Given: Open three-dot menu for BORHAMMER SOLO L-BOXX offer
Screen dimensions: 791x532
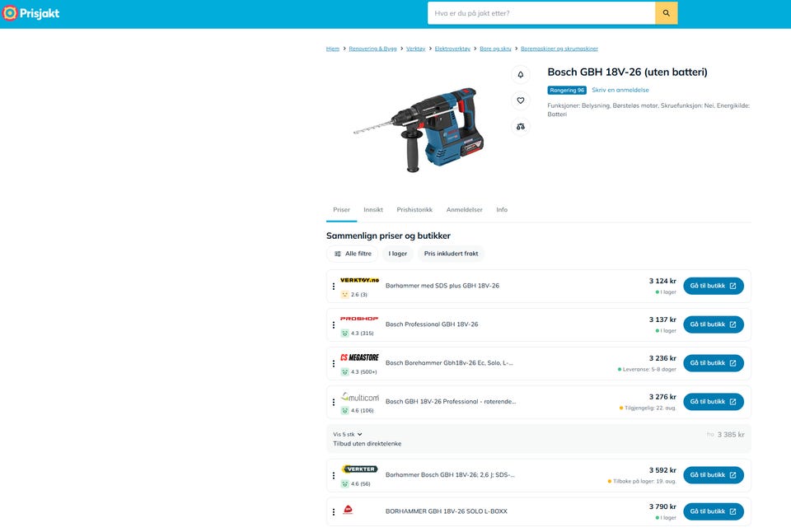Looking at the screenshot, I should coord(334,512).
